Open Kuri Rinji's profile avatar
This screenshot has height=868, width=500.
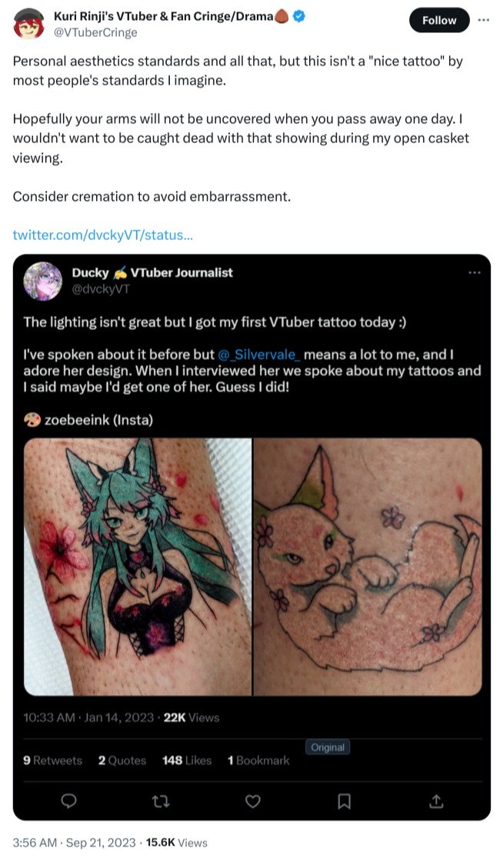click(x=30, y=23)
